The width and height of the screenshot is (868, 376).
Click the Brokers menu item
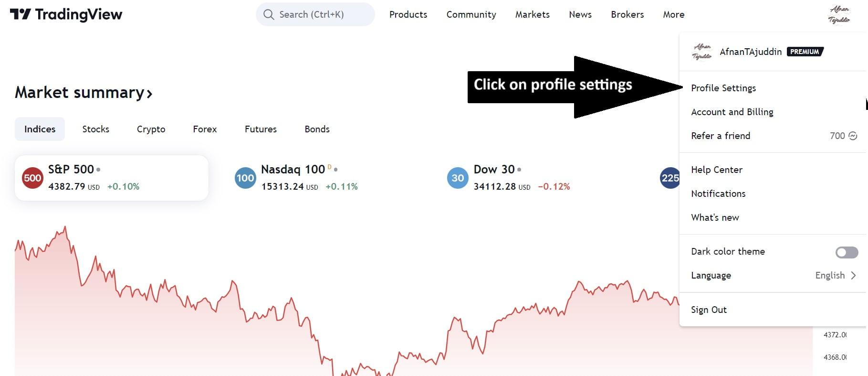point(627,14)
